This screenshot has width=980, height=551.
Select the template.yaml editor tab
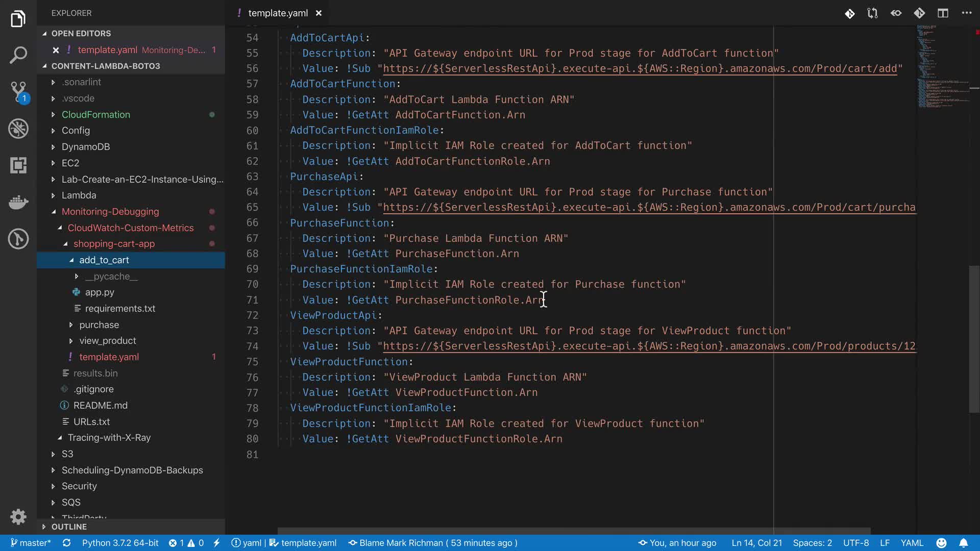click(x=277, y=13)
